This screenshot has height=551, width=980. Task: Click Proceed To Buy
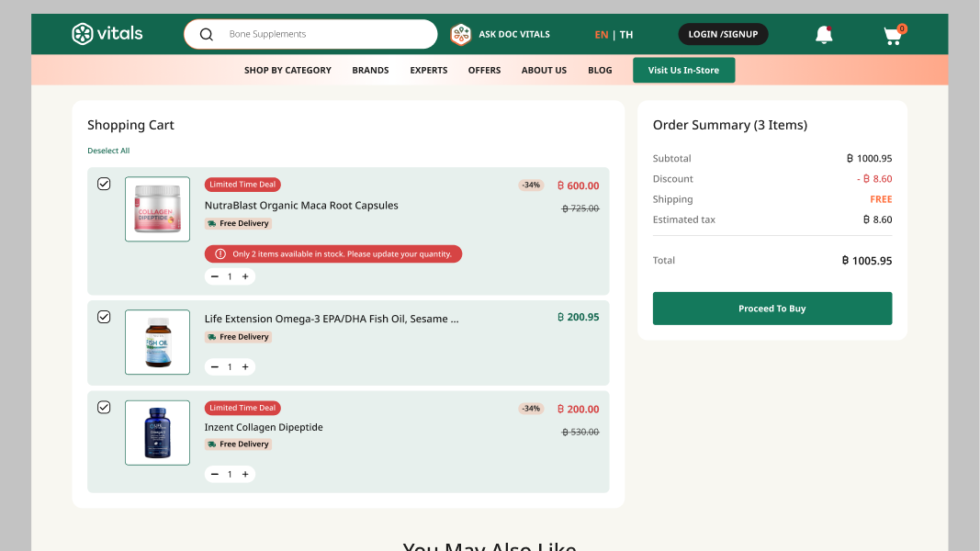coord(772,309)
